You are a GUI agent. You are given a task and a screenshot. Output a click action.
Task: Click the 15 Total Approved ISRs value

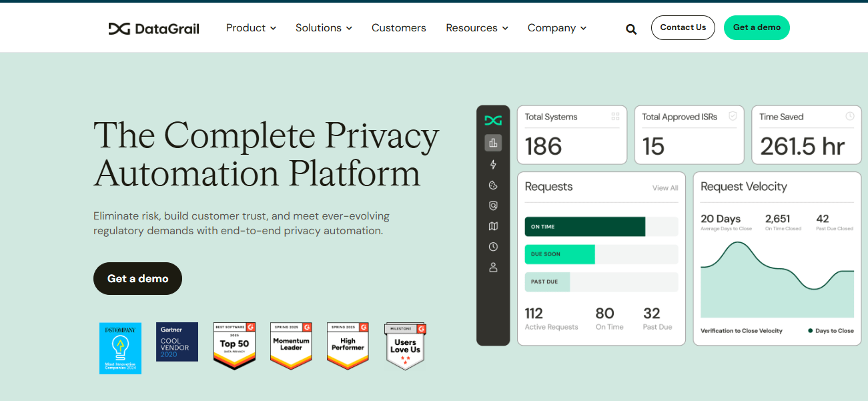pos(653,147)
